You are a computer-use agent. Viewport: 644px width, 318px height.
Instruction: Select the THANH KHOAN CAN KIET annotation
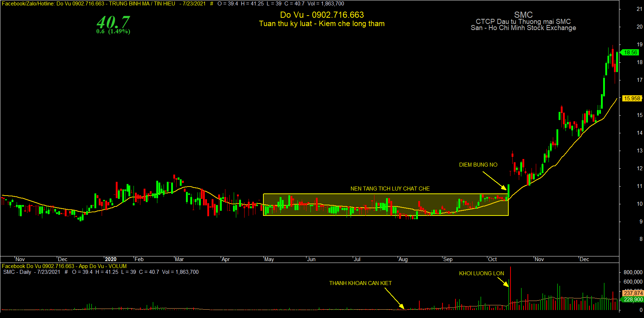[x=360, y=283]
